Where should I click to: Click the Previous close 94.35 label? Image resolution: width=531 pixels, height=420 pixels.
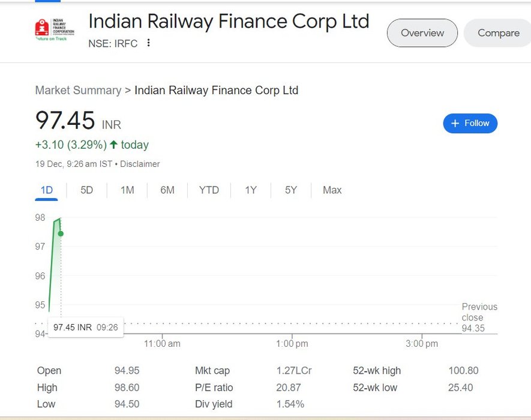coord(479,317)
